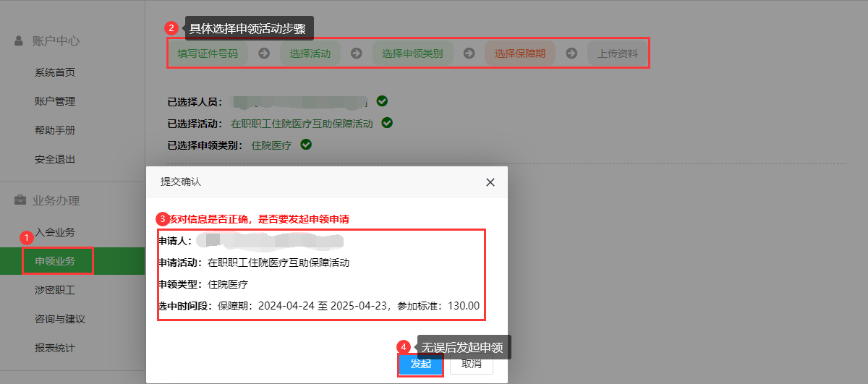Screen dimensions: 868x384
Task: Open 涉密职工 menu item
Action: pos(55,290)
